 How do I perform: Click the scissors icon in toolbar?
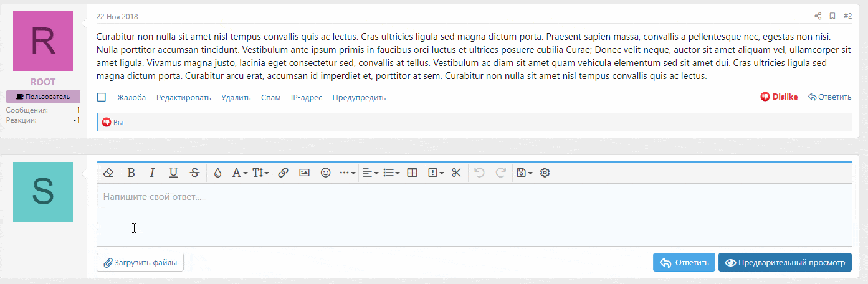click(x=456, y=173)
